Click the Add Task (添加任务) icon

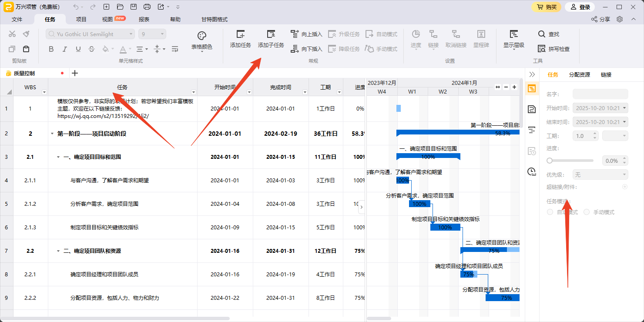pyautogui.click(x=240, y=35)
